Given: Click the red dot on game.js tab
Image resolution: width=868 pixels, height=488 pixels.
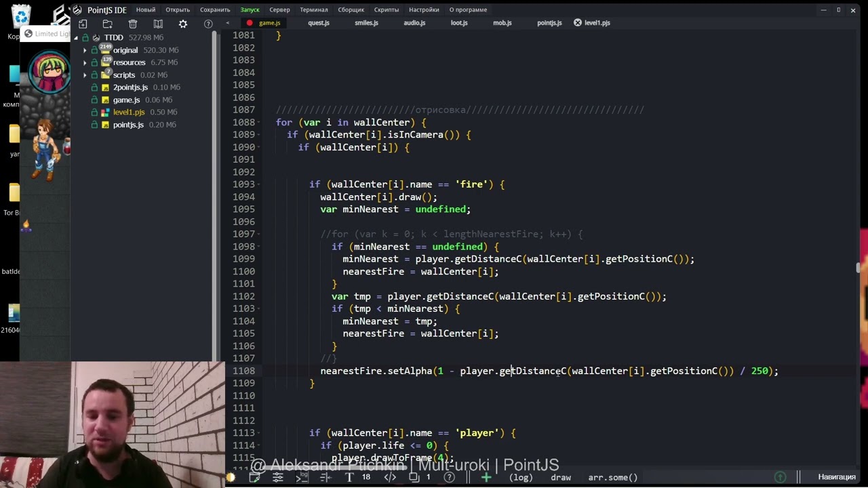Looking at the screenshot, I should 250,23.
